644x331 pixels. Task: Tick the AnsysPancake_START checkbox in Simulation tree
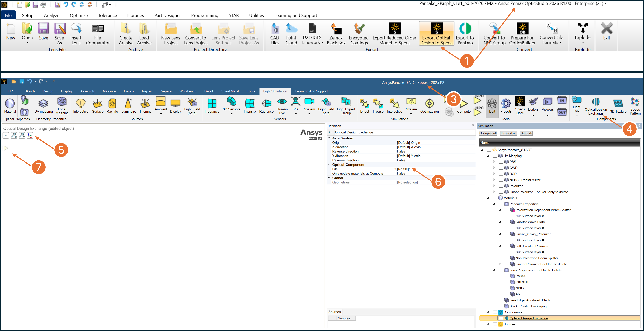[x=489, y=150]
